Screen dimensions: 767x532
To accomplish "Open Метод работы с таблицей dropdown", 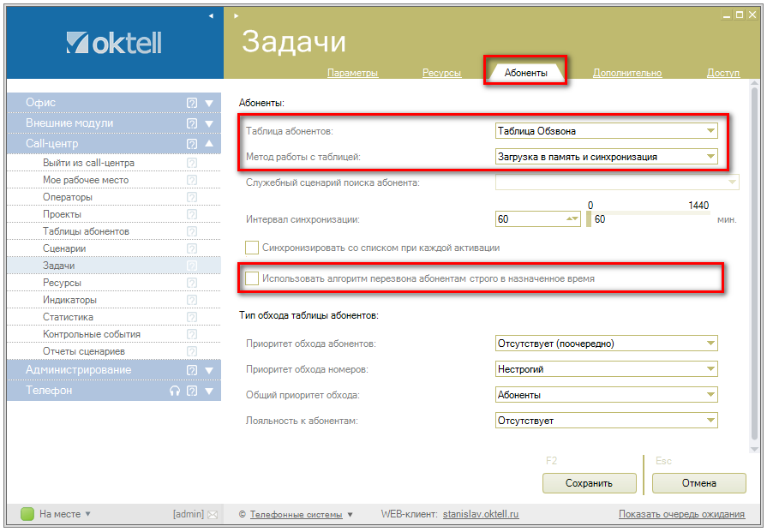I will (x=710, y=157).
